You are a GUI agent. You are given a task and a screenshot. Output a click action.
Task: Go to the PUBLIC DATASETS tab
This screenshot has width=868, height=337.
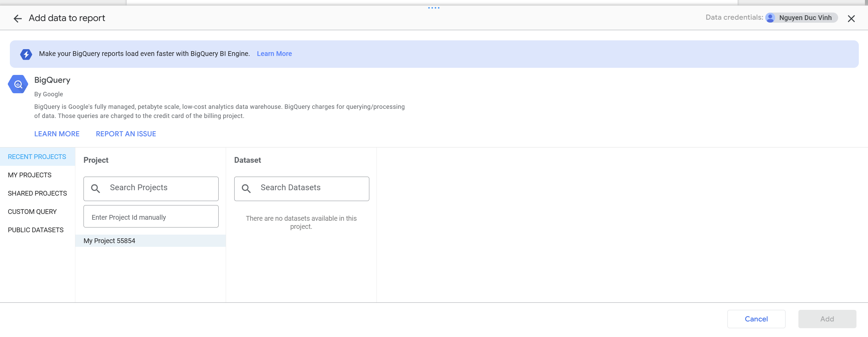point(37,230)
